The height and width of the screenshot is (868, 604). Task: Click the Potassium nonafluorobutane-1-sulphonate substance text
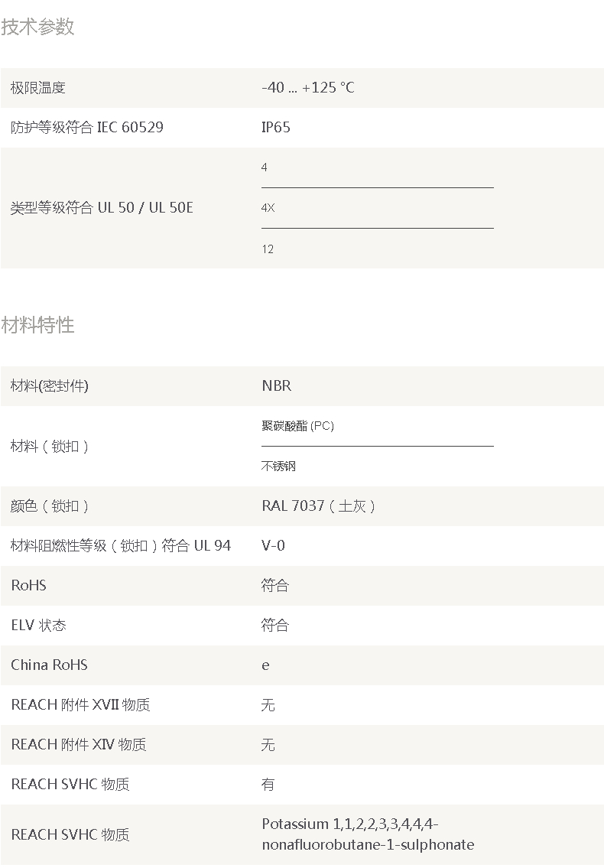369,835
